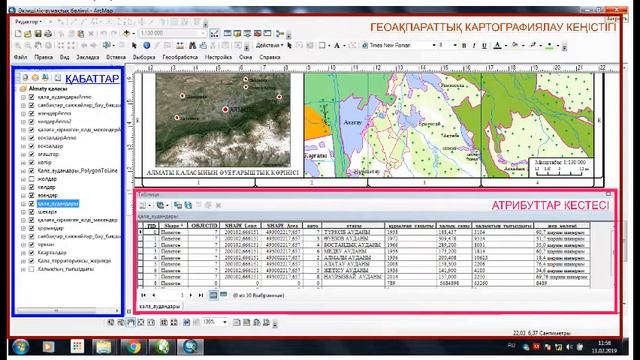Image resolution: width=640 pixels, height=360 pixels.
Task: Open the Геообработка menu
Action: click(180, 57)
